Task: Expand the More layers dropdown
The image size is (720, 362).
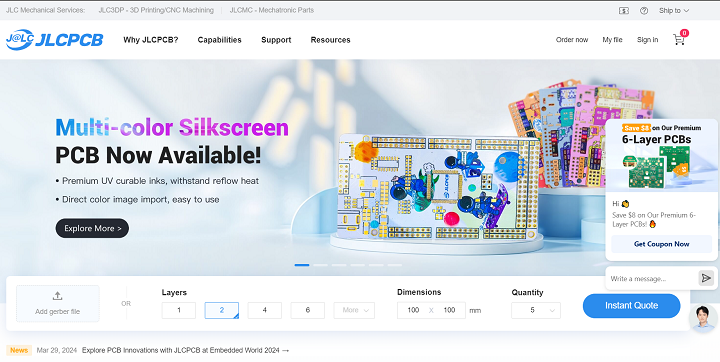Action: tap(354, 310)
